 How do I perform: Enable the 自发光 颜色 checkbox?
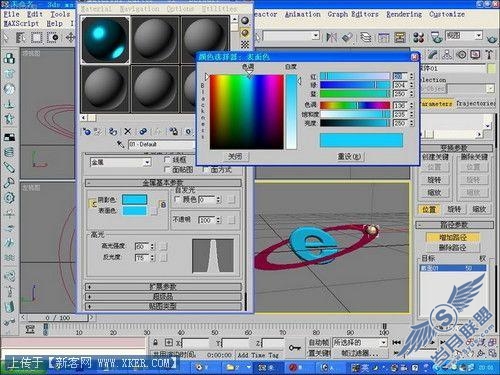coord(178,199)
